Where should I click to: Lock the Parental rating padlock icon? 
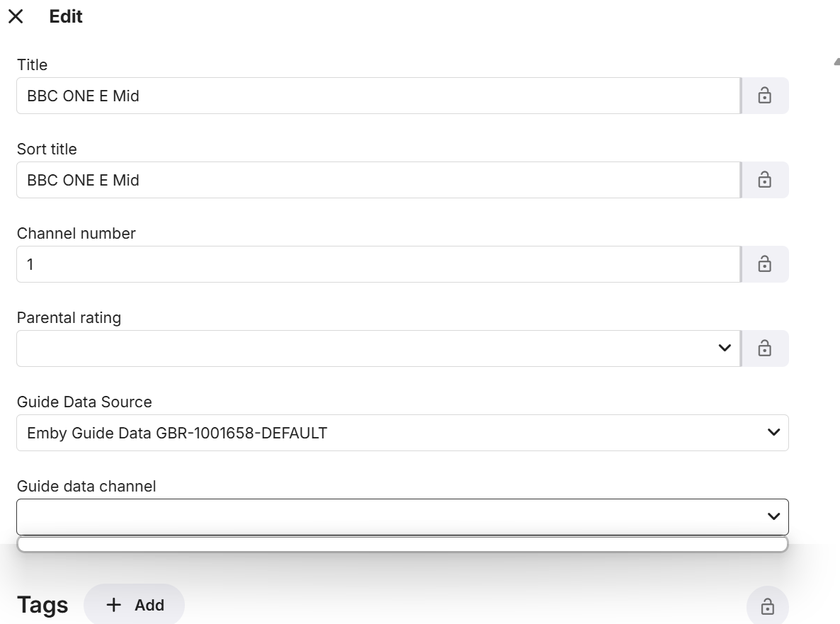click(765, 348)
